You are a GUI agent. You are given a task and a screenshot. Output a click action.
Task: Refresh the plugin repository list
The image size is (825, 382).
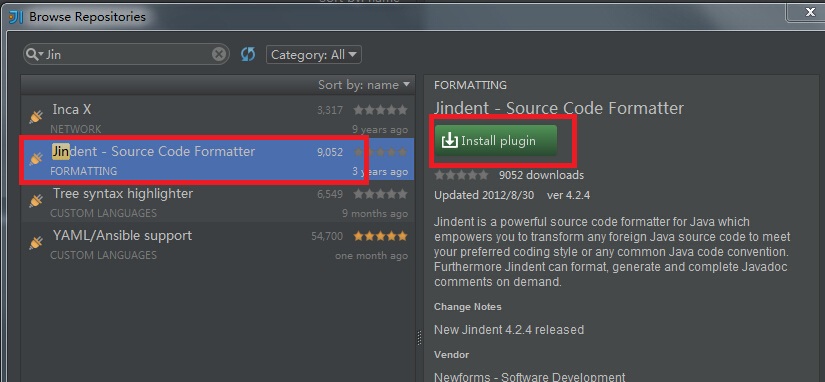248,54
